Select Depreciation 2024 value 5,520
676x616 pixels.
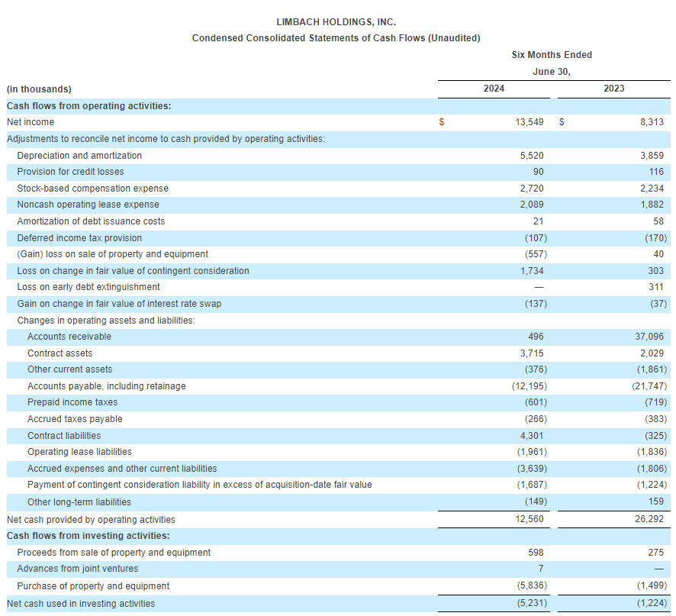click(532, 155)
